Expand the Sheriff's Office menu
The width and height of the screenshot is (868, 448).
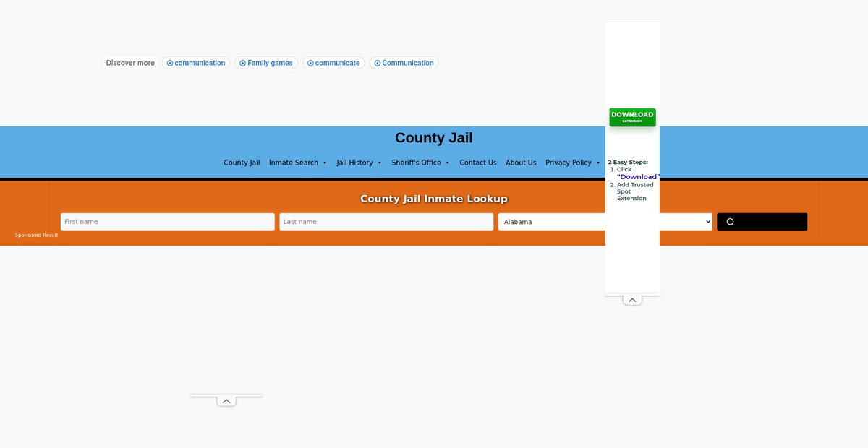[421, 163]
